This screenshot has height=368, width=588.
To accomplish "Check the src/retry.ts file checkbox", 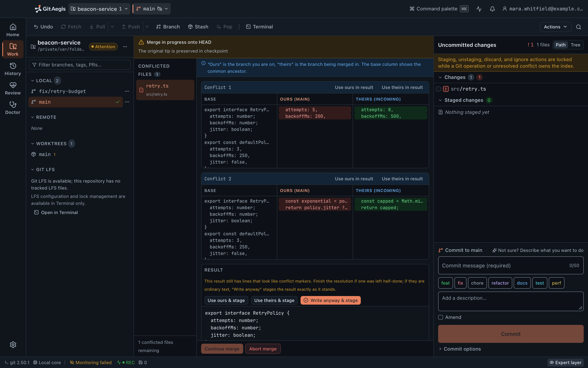I will [438, 89].
